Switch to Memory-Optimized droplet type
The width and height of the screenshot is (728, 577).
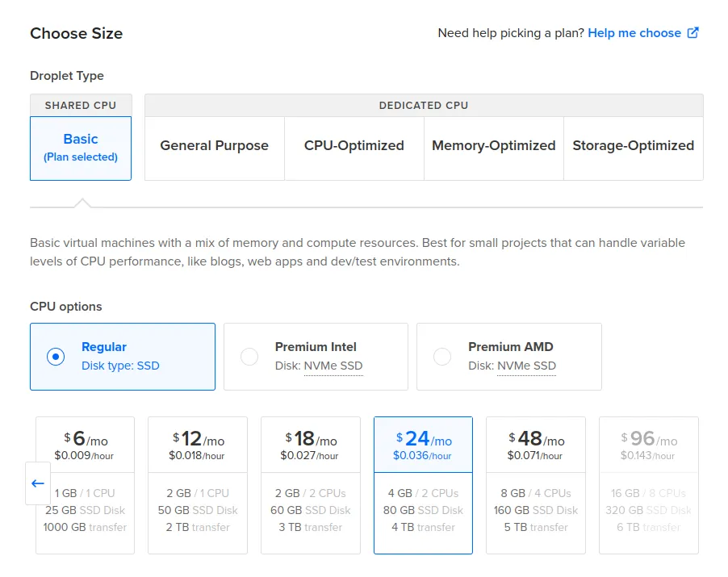(x=493, y=148)
